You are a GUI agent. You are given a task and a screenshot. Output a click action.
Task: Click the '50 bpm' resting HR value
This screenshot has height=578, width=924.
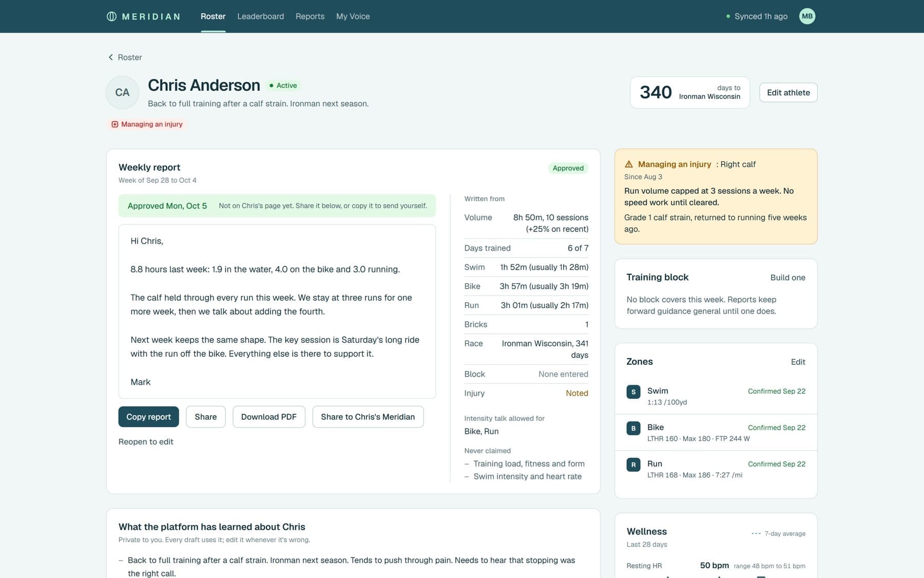[x=714, y=565]
